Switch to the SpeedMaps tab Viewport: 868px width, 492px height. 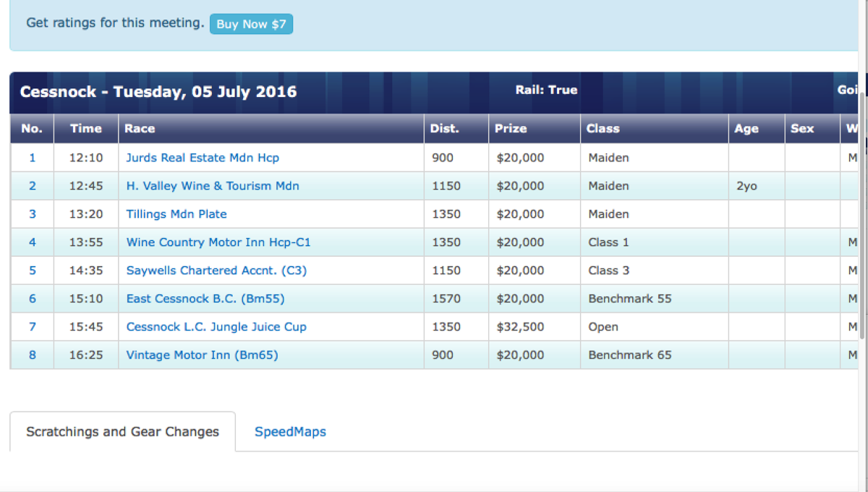(290, 432)
